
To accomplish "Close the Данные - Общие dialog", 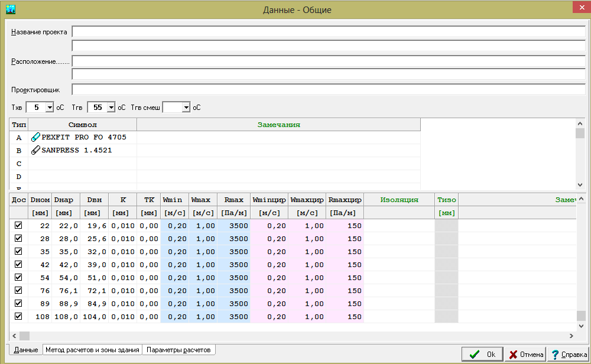I will 582,7.
